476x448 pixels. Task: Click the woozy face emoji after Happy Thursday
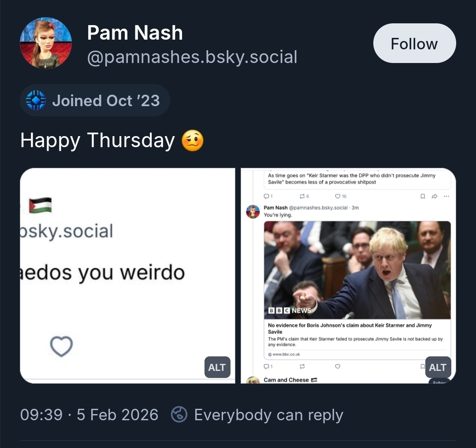coord(193,141)
